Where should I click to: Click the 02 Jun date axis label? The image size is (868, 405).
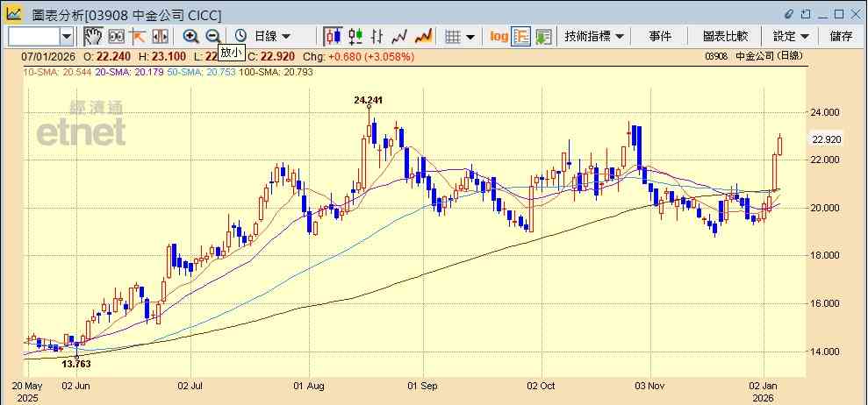75,385
